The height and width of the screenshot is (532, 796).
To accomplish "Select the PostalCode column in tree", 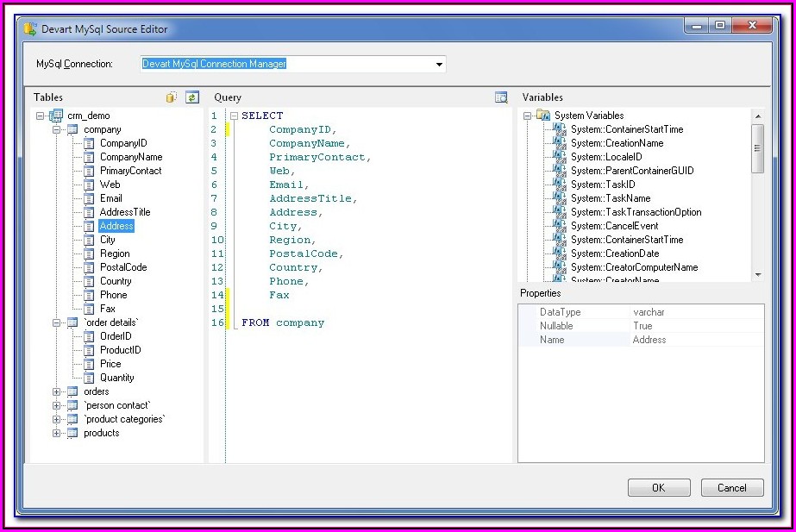I will click(123, 267).
